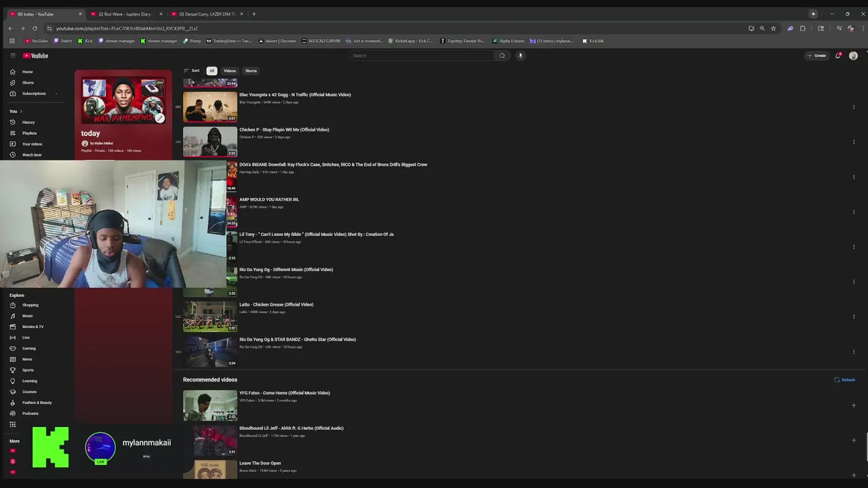Click the YouTube search magnifier button
The width and height of the screenshot is (868, 488).
[502, 56]
